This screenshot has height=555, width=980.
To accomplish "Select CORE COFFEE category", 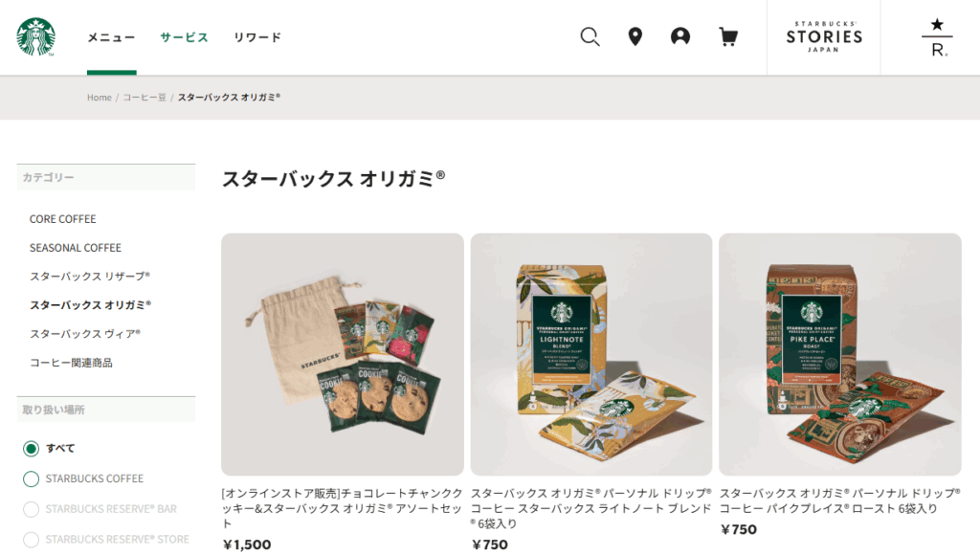I will [x=62, y=219].
